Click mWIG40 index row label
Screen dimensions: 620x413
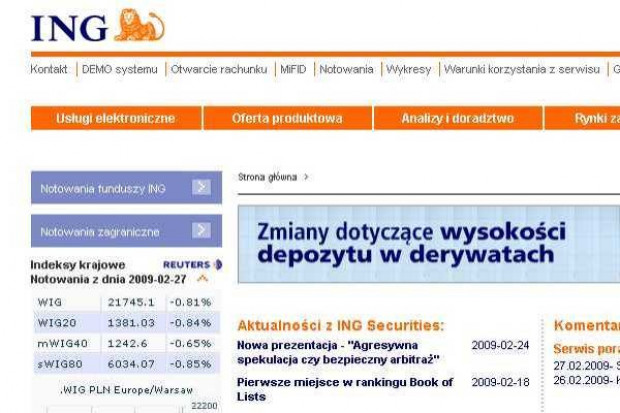(x=62, y=343)
